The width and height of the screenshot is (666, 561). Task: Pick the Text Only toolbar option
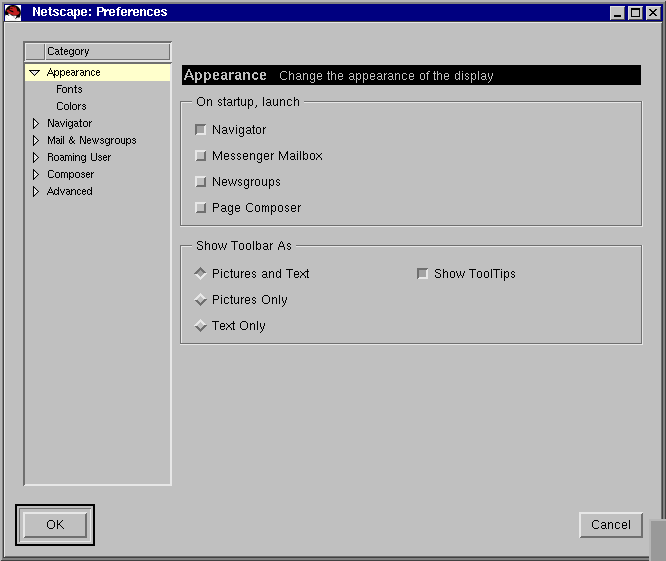point(201,326)
